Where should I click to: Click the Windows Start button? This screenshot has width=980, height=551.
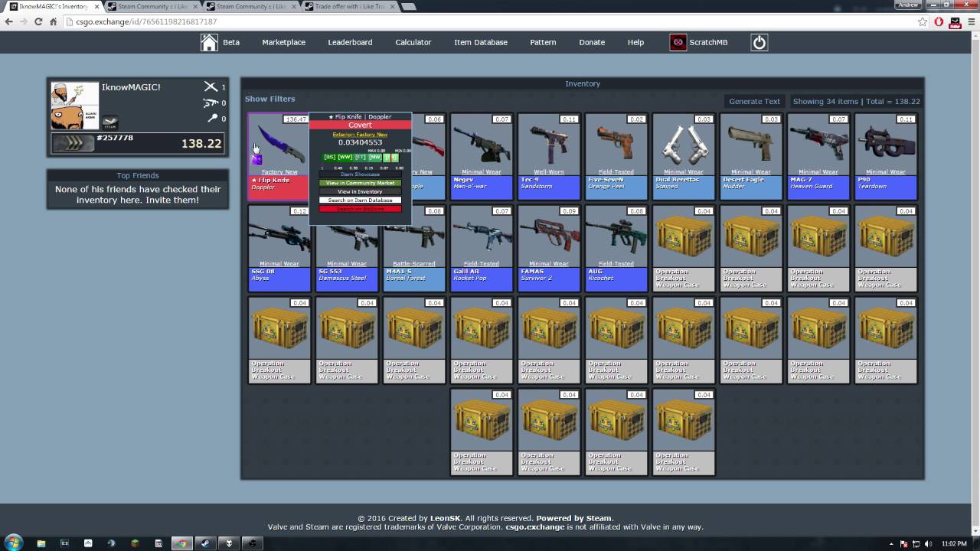14,543
